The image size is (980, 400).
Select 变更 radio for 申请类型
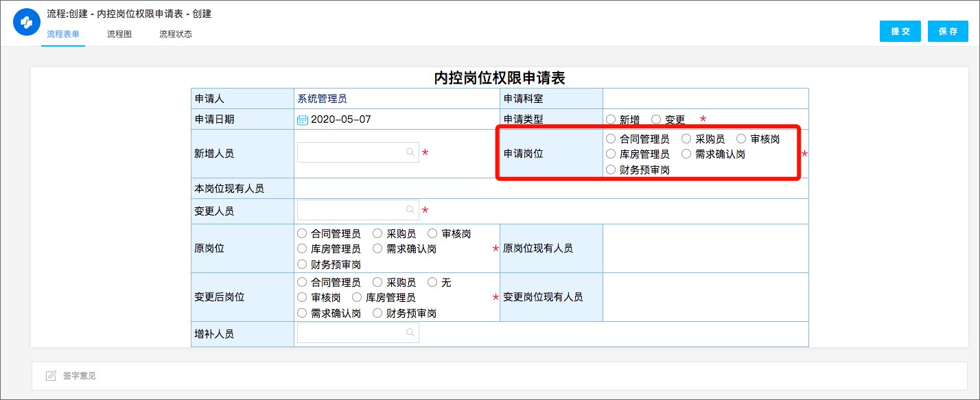[x=656, y=119]
